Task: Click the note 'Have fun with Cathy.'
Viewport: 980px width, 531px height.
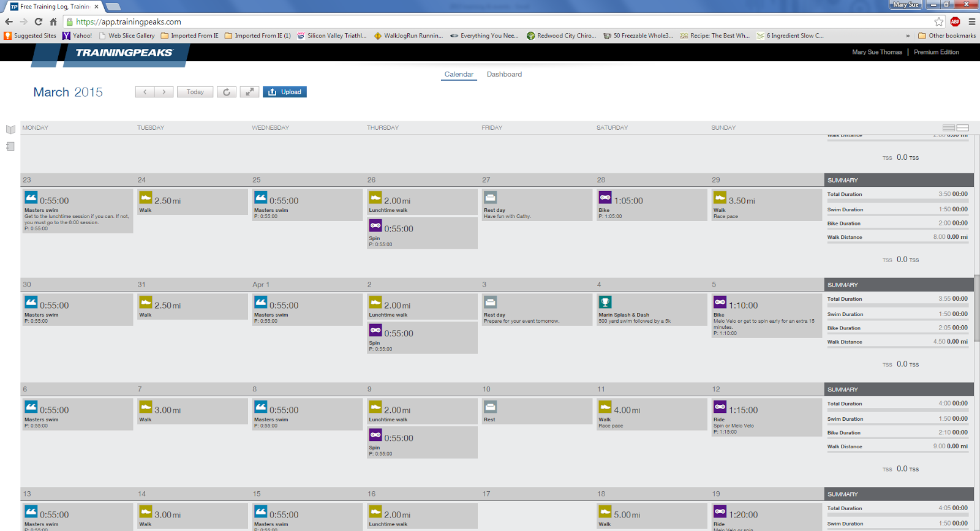Action: click(x=507, y=216)
